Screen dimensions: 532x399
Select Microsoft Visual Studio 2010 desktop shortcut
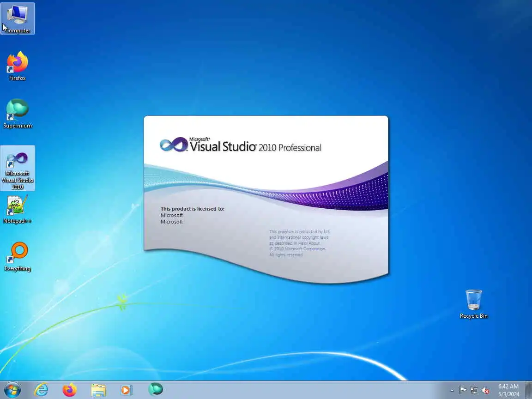(17, 168)
